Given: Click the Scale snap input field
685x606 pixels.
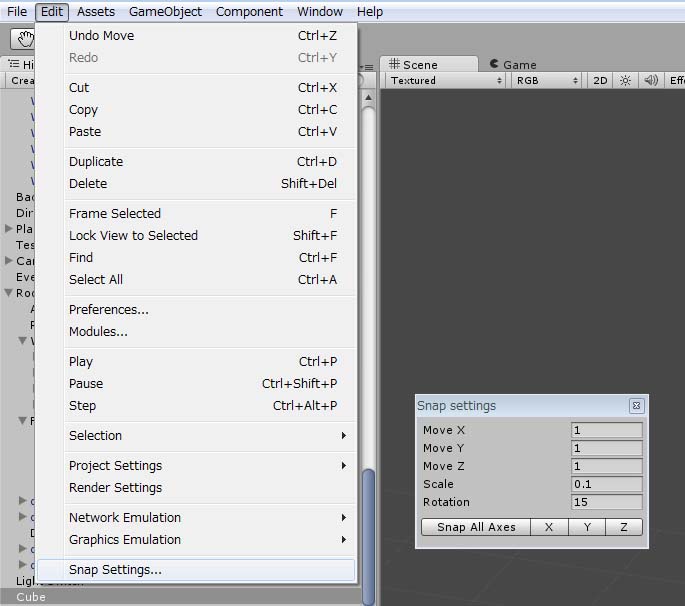Looking at the screenshot, I should (x=606, y=484).
